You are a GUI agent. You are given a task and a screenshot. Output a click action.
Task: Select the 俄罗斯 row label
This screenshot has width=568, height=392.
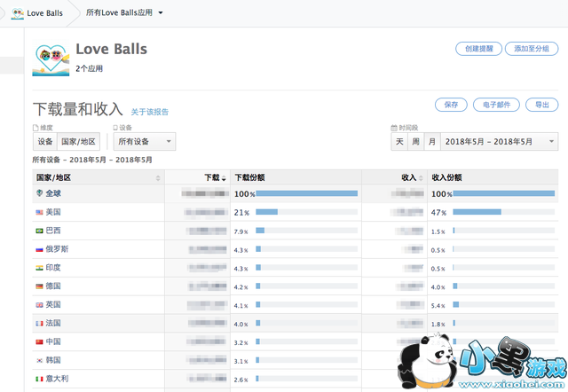click(x=57, y=249)
